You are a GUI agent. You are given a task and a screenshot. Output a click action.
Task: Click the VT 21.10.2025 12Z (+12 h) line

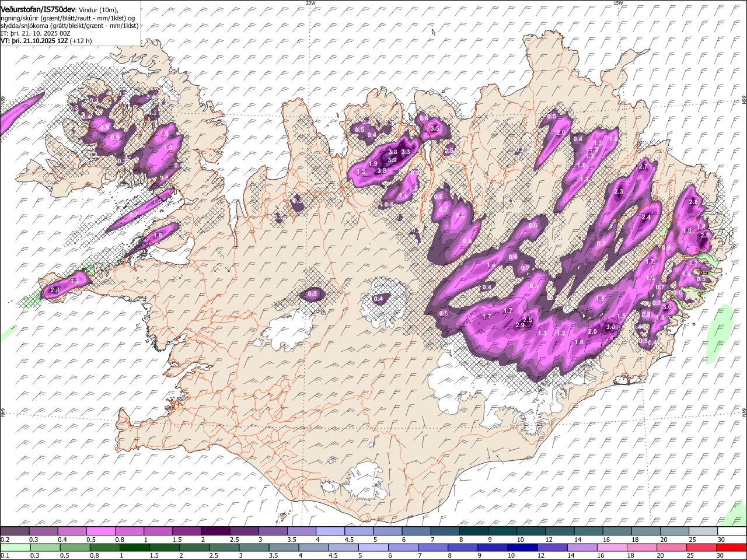(46, 41)
